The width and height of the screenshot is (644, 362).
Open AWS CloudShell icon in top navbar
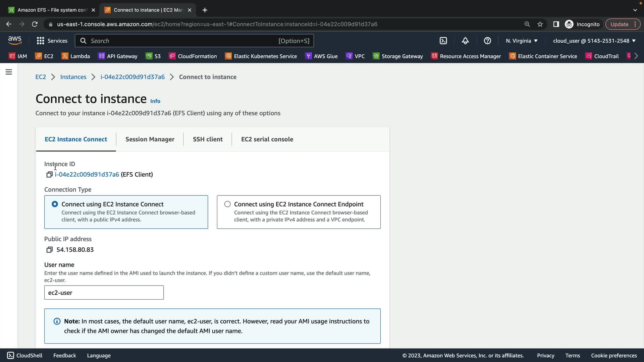(x=443, y=41)
